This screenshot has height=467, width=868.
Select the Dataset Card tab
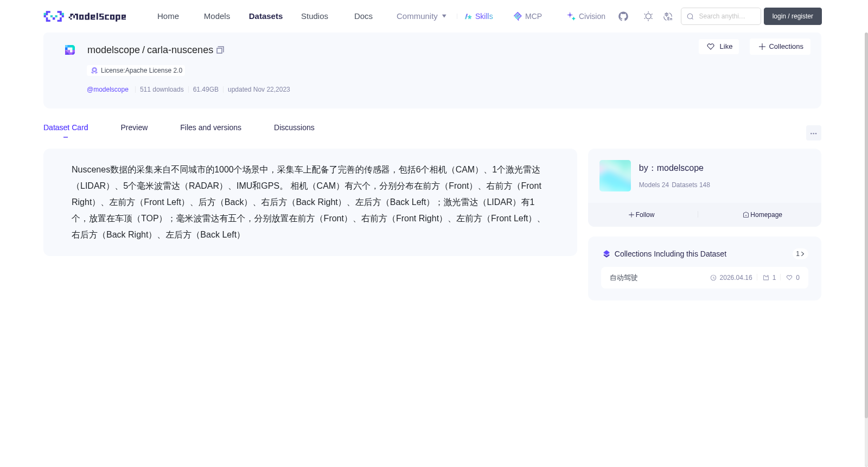pyautogui.click(x=66, y=127)
